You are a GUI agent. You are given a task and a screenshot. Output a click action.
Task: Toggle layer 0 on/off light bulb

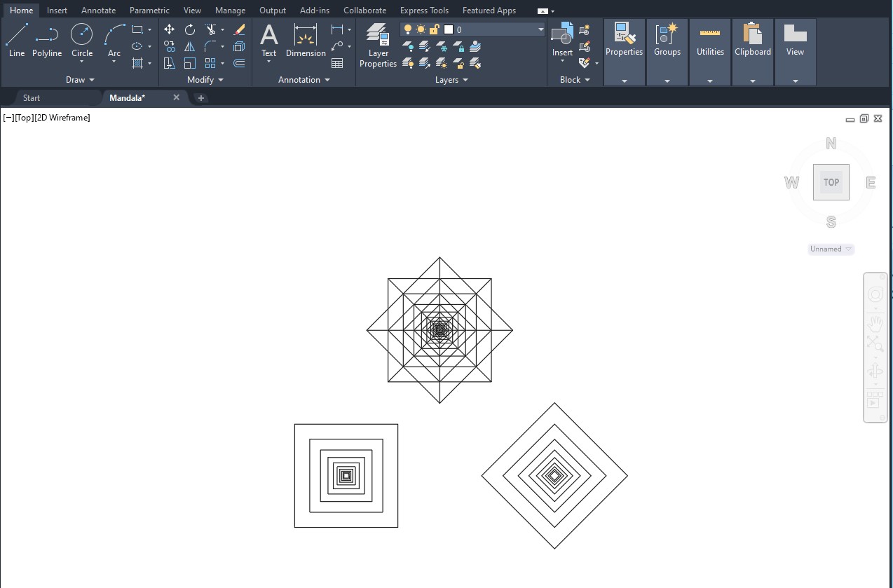408,29
